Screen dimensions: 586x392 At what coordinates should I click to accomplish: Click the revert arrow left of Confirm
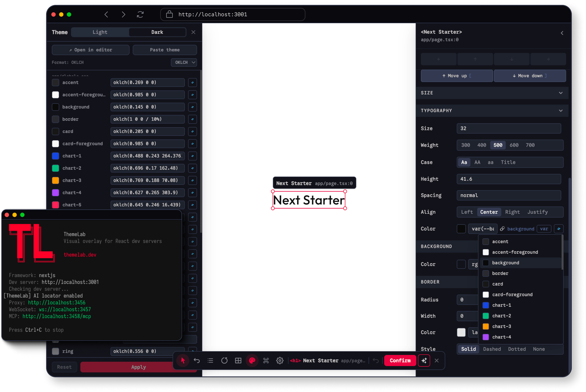(x=376, y=361)
